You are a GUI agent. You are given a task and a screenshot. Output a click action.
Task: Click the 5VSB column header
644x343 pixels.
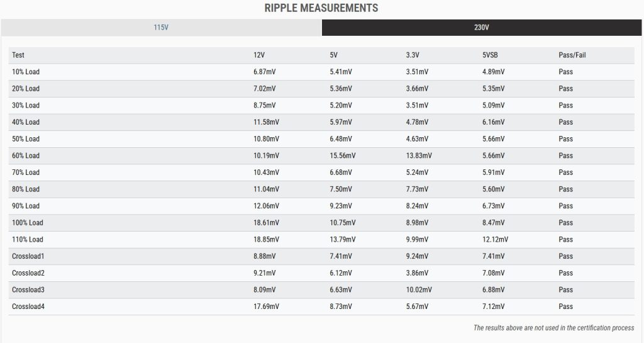pos(491,55)
